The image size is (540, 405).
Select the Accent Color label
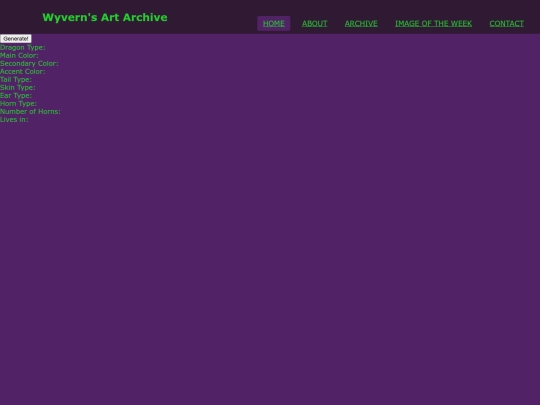pos(23,71)
